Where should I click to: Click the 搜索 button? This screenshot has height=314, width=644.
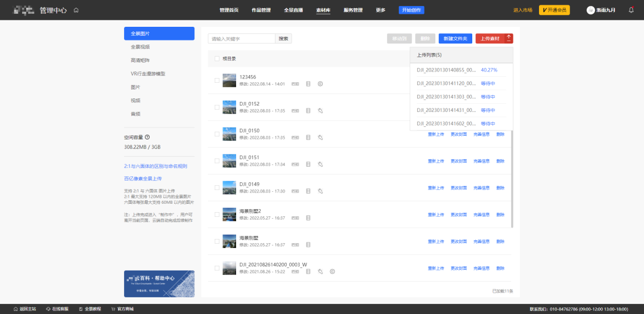pos(283,39)
